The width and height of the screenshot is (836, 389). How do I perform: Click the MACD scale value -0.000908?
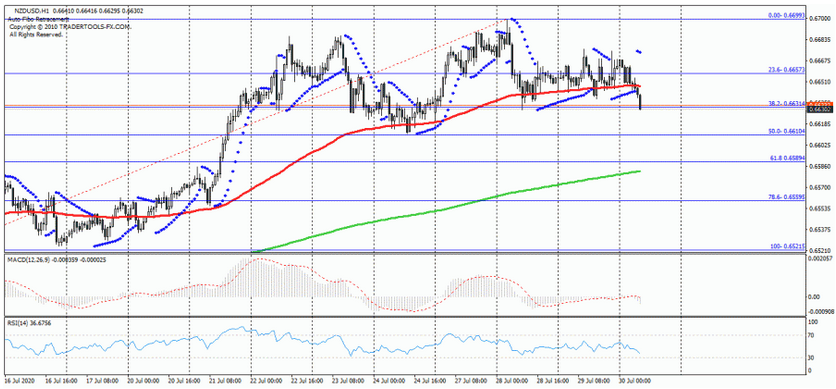(x=820, y=312)
